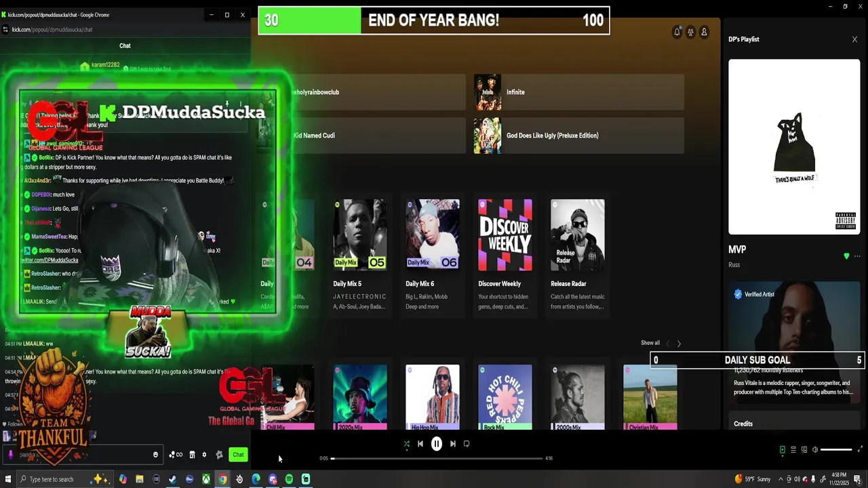Open taskbar clock 4:58 PM

[x=840, y=479]
